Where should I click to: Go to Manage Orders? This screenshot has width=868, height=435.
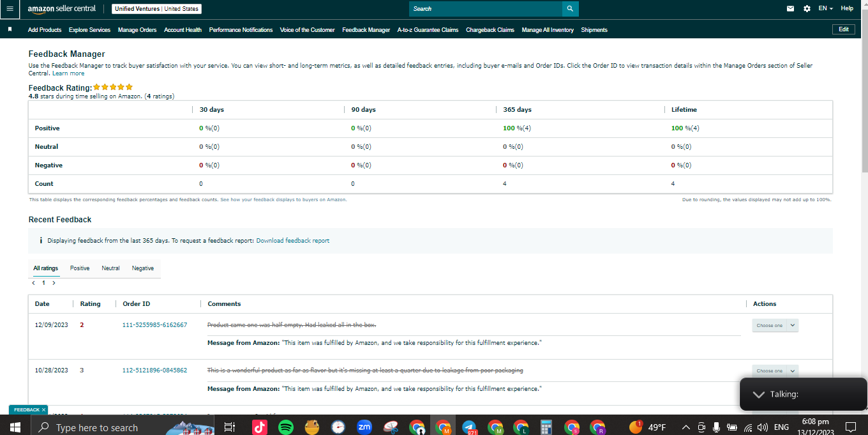(137, 30)
